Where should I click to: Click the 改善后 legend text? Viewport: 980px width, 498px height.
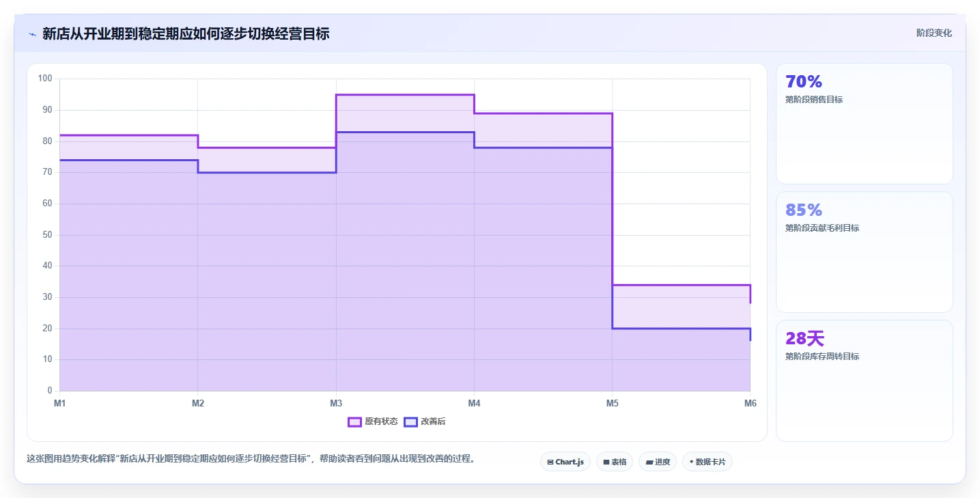click(x=433, y=422)
